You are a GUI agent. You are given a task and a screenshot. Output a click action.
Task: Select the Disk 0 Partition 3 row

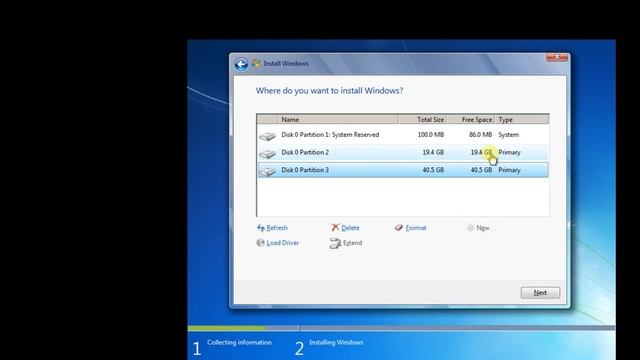click(x=402, y=170)
